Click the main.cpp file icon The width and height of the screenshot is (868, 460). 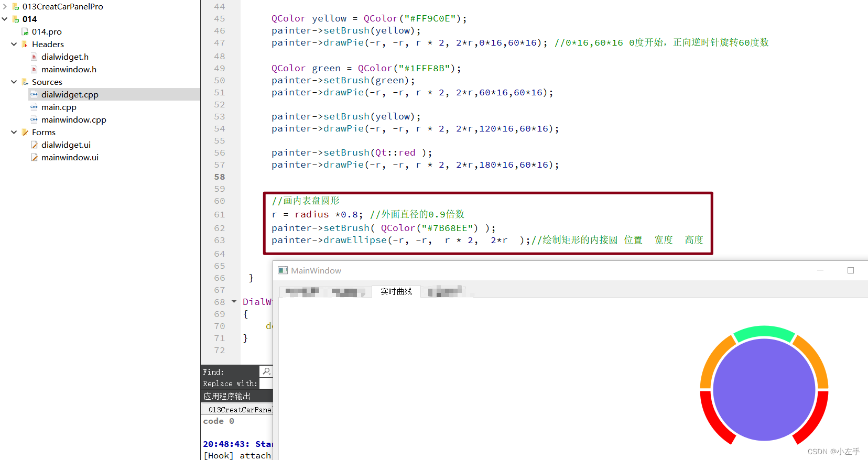point(34,107)
